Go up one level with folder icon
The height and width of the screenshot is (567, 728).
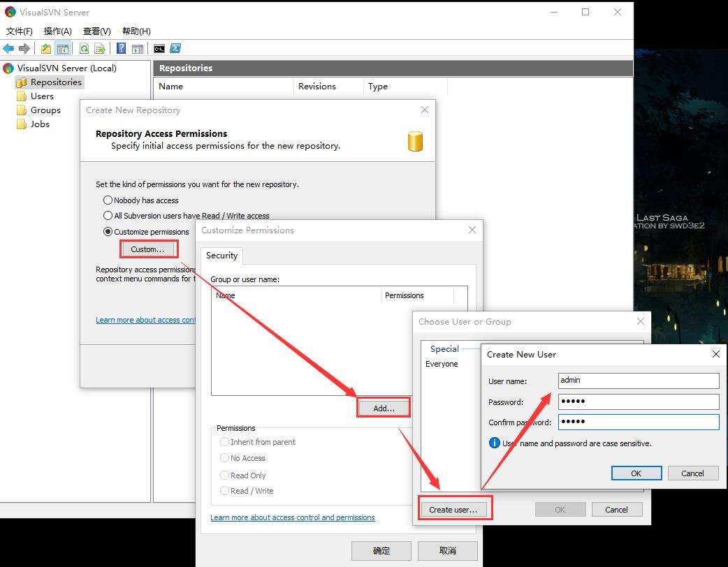pyautogui.click(x=46, y=48)
